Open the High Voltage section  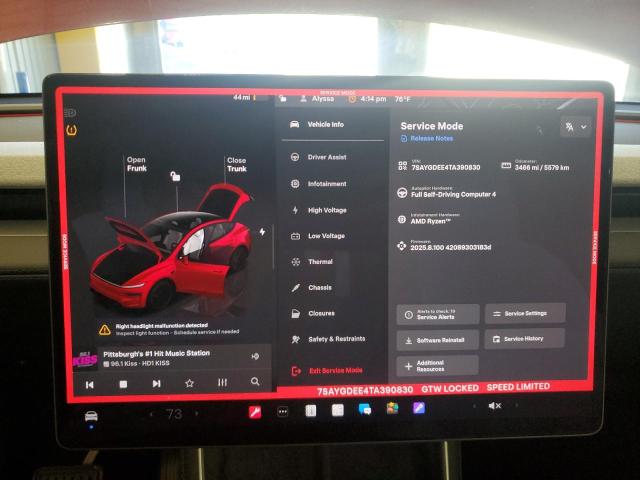318,210
